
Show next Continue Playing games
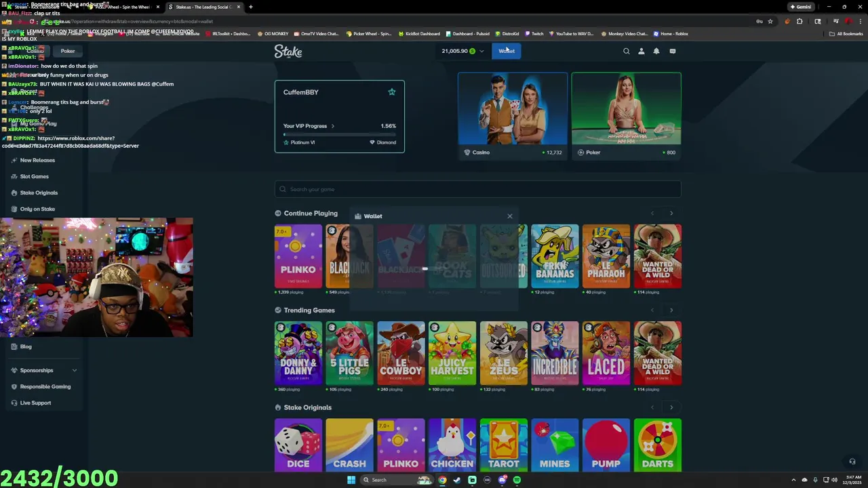click(671, 213)
